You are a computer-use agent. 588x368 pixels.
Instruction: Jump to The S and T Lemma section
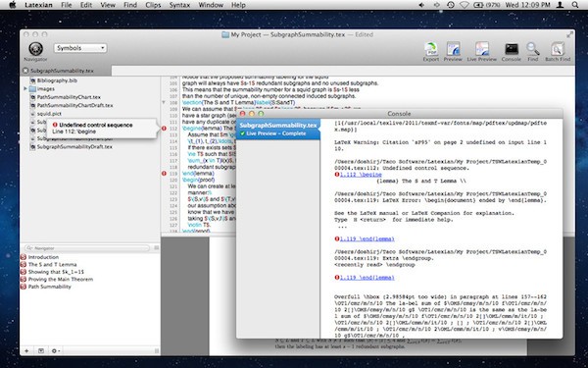(52, 264)
